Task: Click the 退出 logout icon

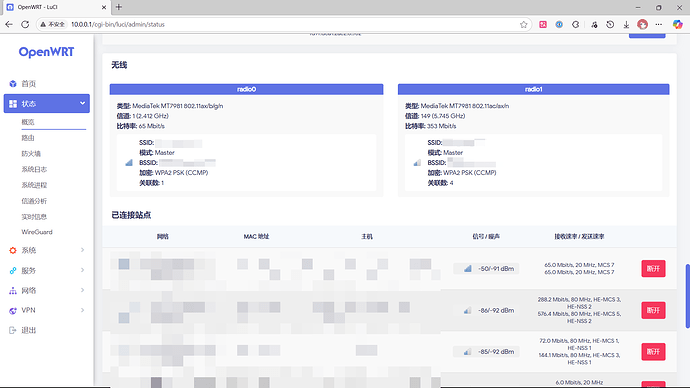Action: 13,330
